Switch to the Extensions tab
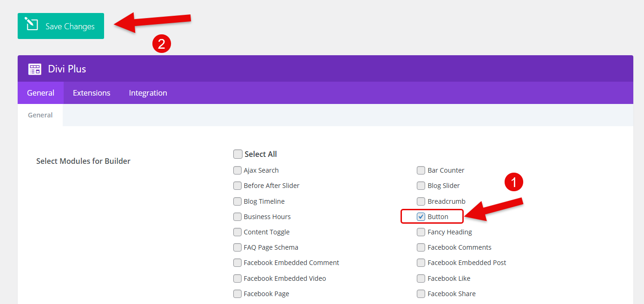Image resolution: width=644 pixels, height=304 pixels. pyautogui.click(x=92, y=93)
